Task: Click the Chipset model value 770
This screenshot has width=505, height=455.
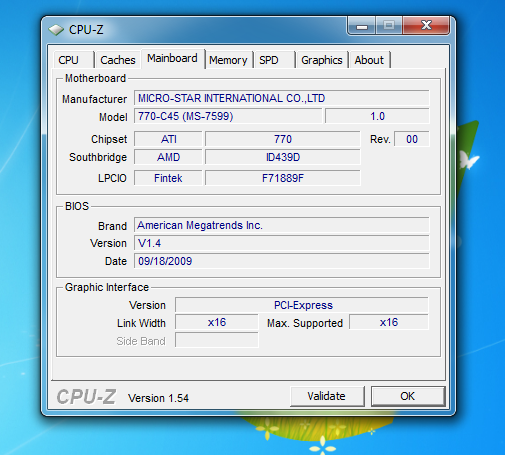Action: coord(283,139)
